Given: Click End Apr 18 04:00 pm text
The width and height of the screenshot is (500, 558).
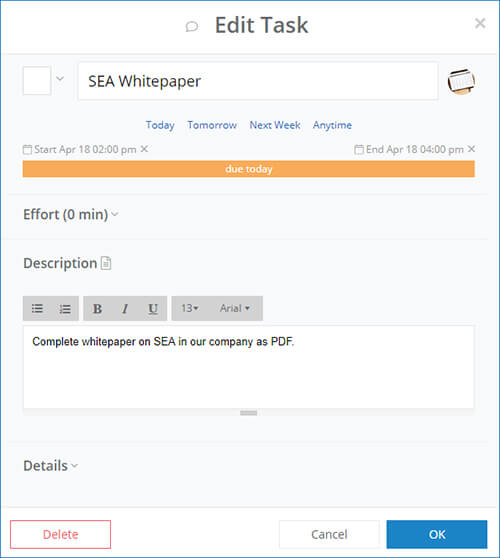Looking at the screenshot, I should click(x=415, y=149).
